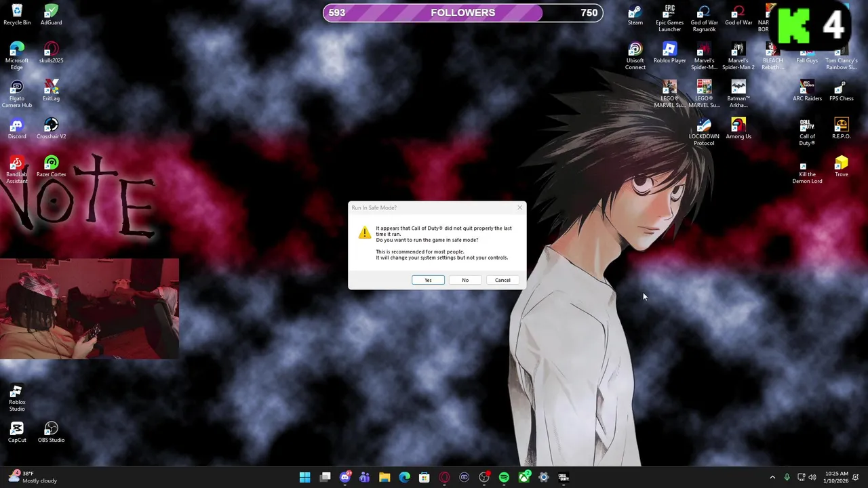The image size is (868, 488).
Task: Select the CapCut desktop icon
Action: pyautogui.click(x=17, y=432)
